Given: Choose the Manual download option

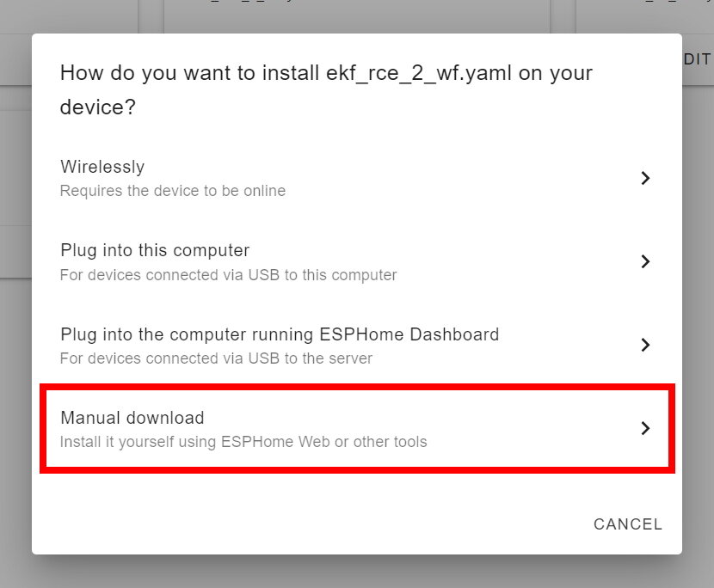Looking at the screenshot, I should [357, 428].
